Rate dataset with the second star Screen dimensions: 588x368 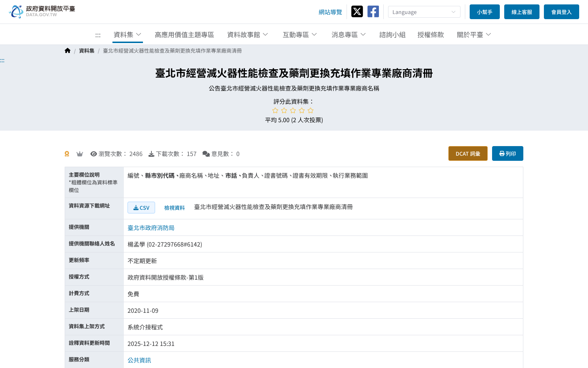pyautogui.click(x=284, y=110)
